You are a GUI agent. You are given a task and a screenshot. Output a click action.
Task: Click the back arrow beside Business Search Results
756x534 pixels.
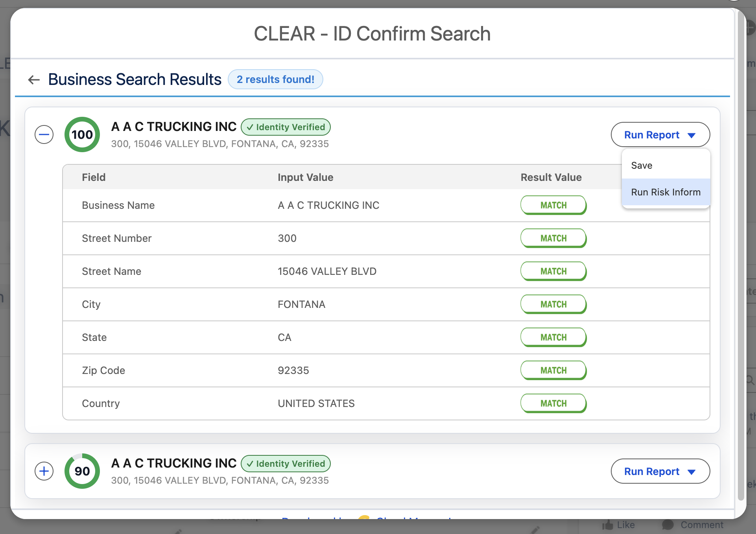coord(34,80)
